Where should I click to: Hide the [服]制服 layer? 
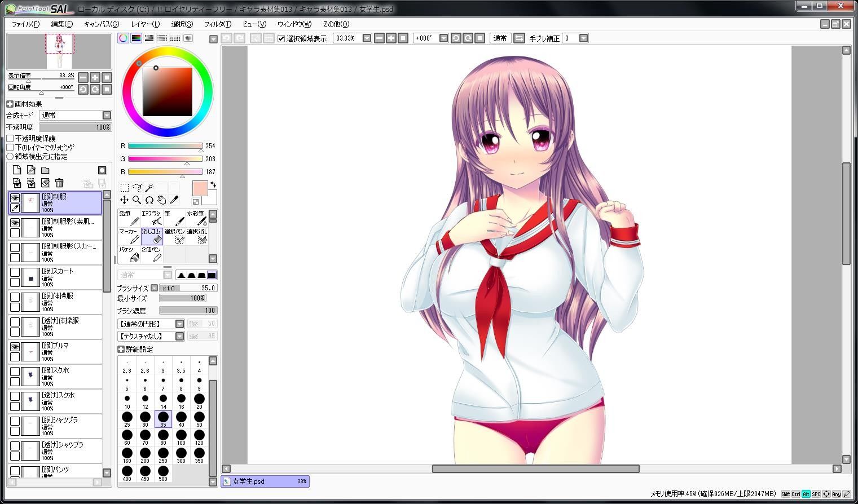click(x=15, y=198)
